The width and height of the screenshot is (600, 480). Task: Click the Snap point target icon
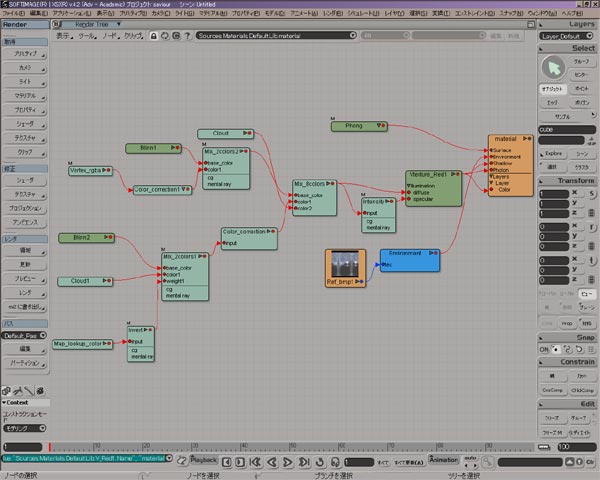[x=555, y=349]
